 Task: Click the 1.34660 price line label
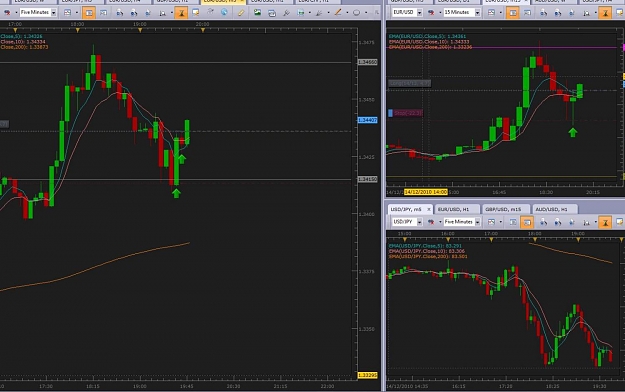367,62
